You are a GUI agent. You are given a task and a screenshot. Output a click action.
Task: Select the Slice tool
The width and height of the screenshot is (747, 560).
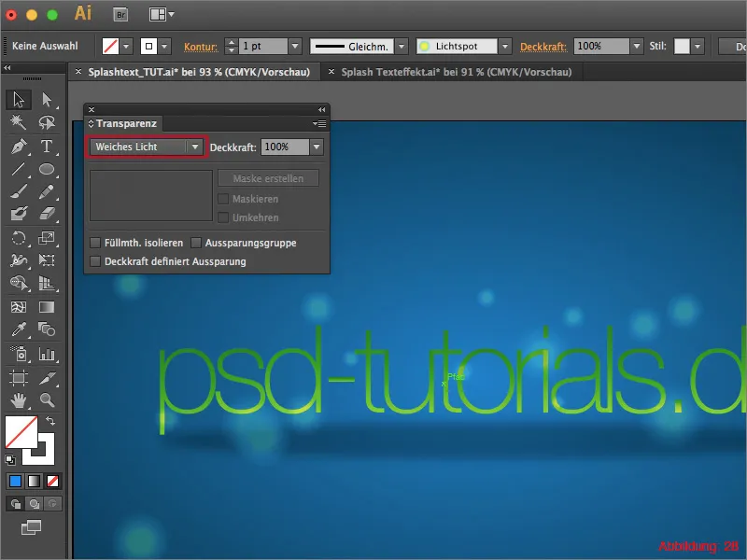coord(47,378)
